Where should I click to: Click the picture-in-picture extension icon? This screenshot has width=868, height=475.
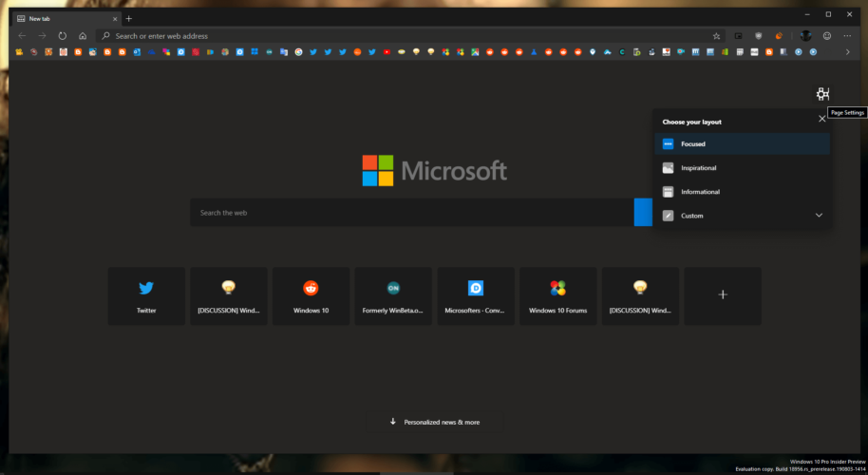point(738,36)
